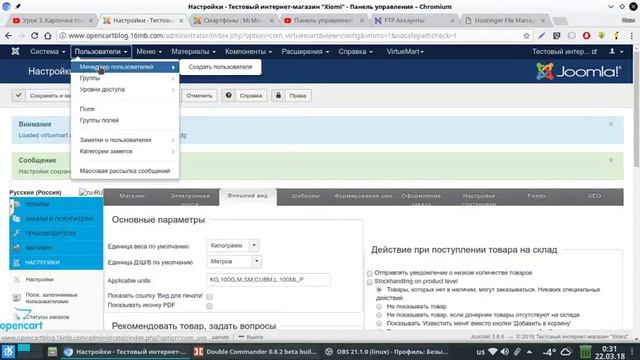The width and height of the screenshot is (640, 360).
Task: Switch to Double Commander taskbar entry
Action: click(x=256, y=351)
